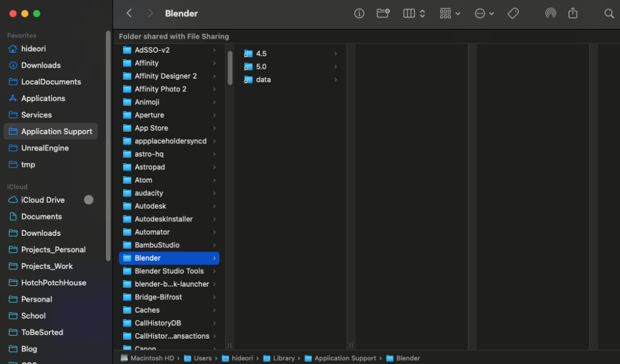The width and height of the screenshot is (620, 364).
Task: Click the first column's scrollbar
Action: (230, 68)
